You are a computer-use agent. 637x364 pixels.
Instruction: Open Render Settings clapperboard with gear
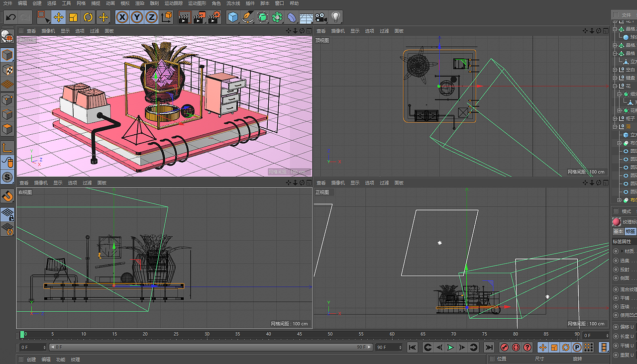214,17
